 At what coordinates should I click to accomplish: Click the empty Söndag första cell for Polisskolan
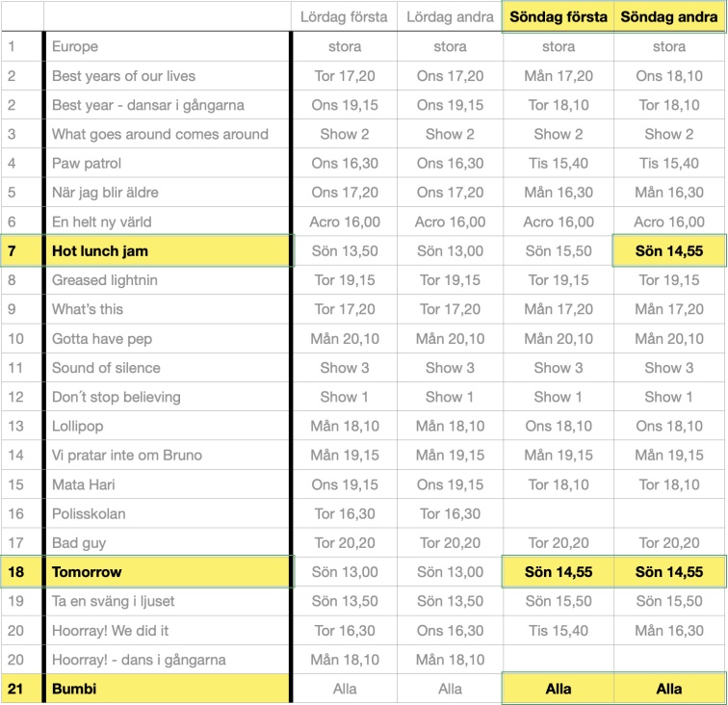(x=559, y=513)
